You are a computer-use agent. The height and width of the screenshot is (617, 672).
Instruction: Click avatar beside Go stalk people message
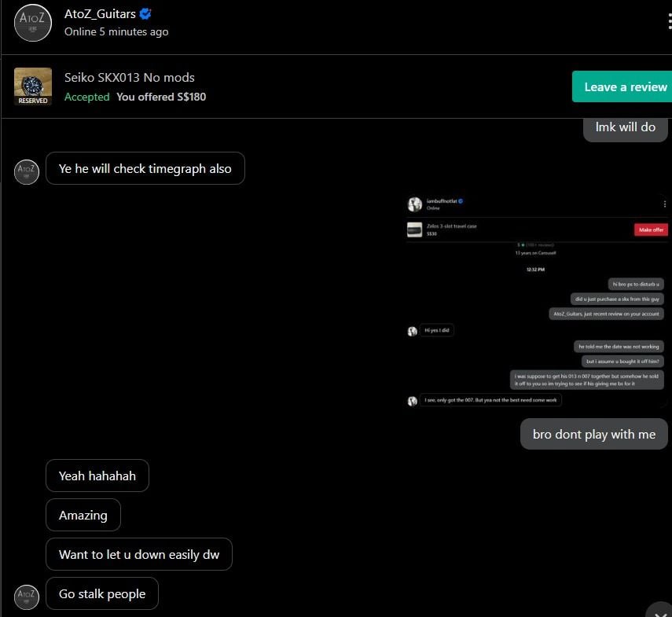(x=27, y=597)
